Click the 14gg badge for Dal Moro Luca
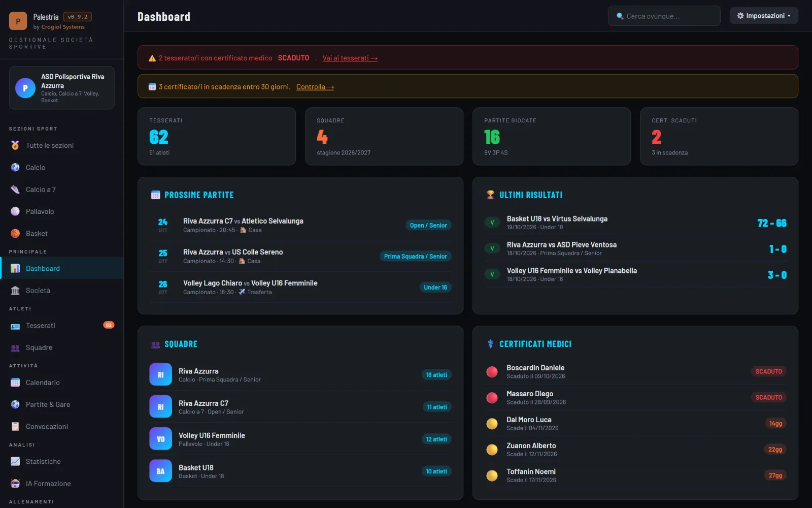The height and width of the screenshot is (508, 812). [x=775, y=424]
